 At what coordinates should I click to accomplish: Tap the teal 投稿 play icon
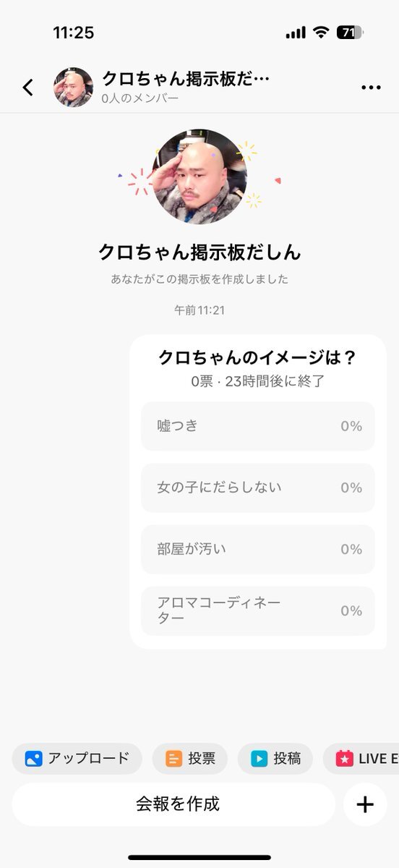pyautogui.click(x=259, y=759)
